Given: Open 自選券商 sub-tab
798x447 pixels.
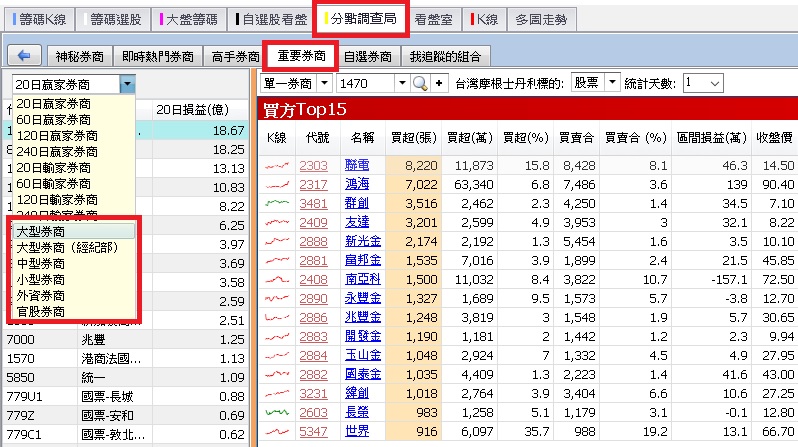Looking at the screenshot, I should 367,57.
